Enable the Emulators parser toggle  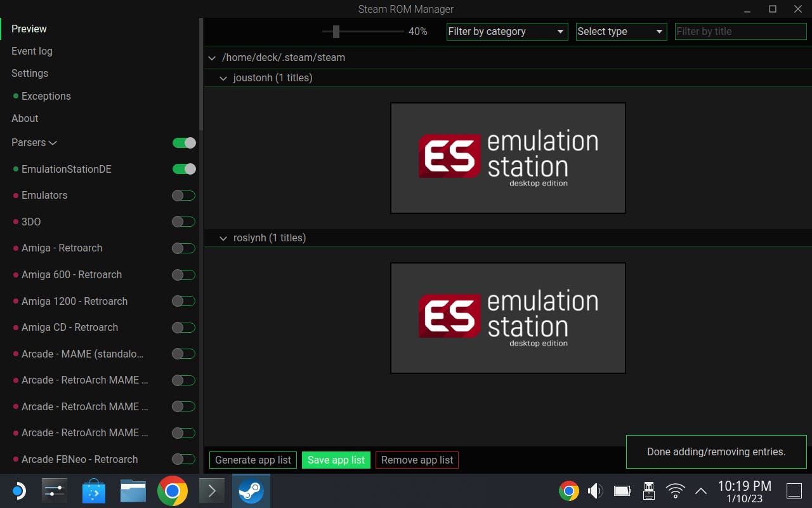[184, 196]
